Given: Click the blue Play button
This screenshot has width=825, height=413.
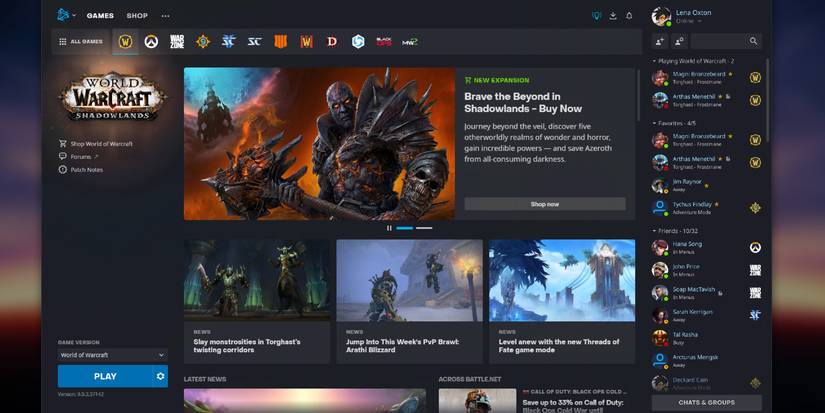Looking at the screenshot, I should pos(105,376).
